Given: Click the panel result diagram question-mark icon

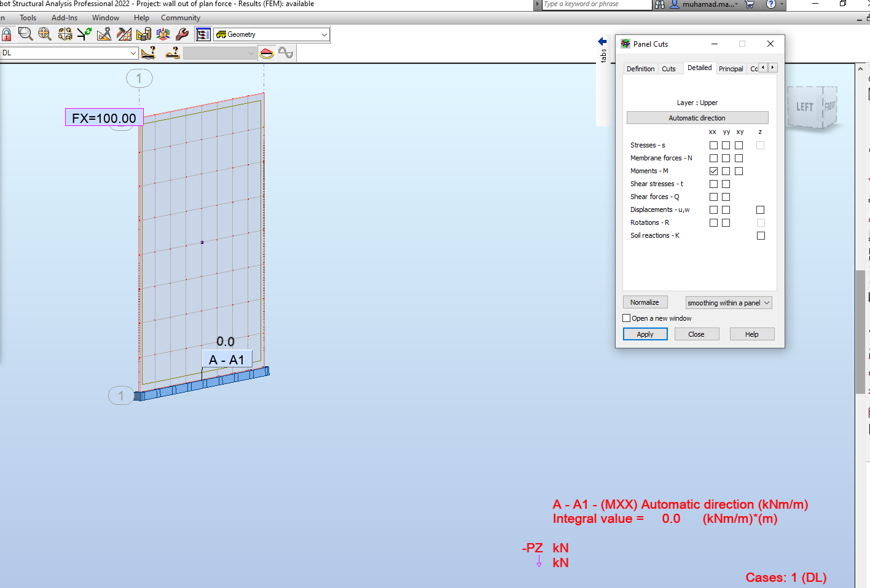Looking at the screenshot, I should pyautogui.click(x=172, y=53).
